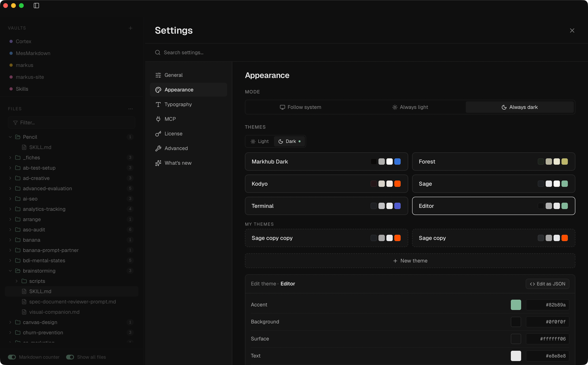The image size is (588, 365).
Task: Click the file icon of visual-companion.md
Action: (24, 312)
